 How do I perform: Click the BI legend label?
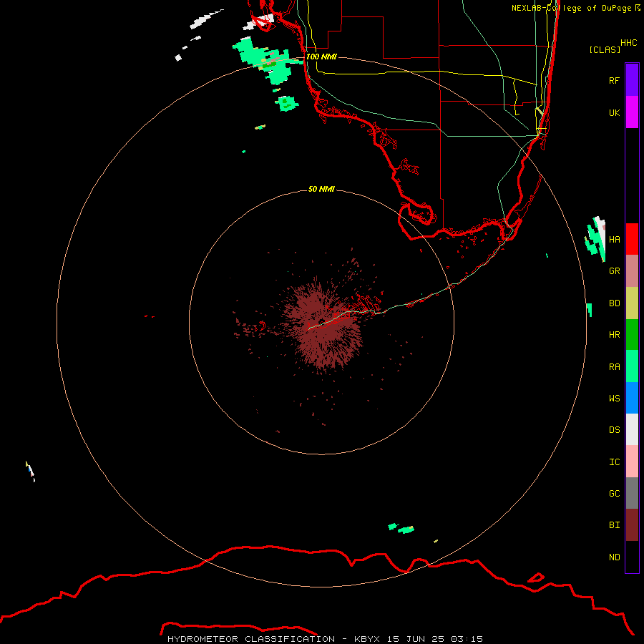point(614,525)
